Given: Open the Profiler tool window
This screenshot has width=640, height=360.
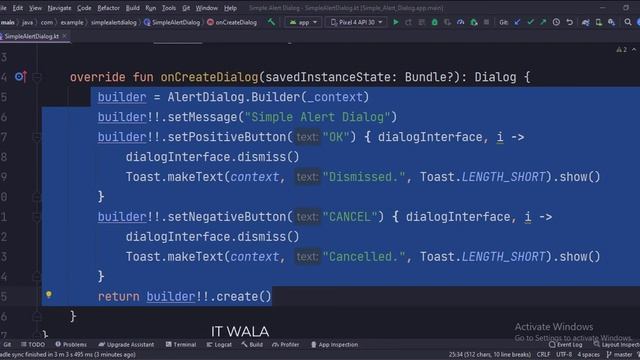Looking at the screenshot, I should [x=286, y=344].
